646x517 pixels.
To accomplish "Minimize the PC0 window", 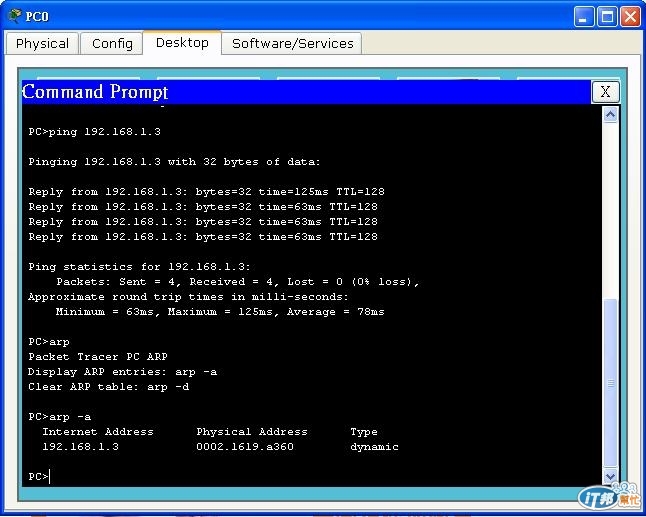I will [583, 16].
